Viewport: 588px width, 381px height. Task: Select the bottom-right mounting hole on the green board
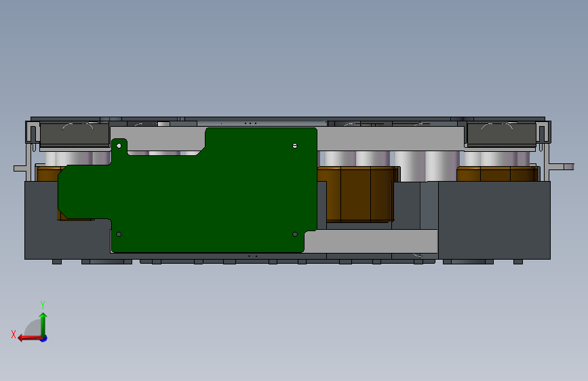[295, 235]
